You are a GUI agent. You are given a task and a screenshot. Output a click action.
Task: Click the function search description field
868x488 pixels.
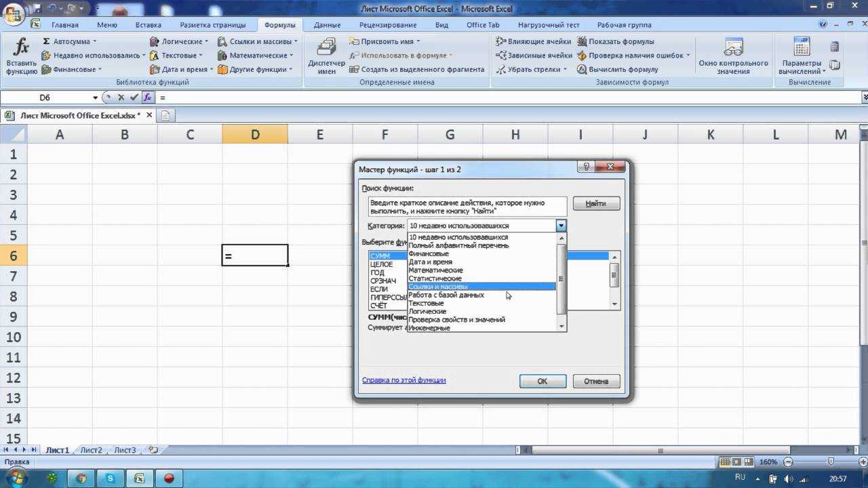467,207
